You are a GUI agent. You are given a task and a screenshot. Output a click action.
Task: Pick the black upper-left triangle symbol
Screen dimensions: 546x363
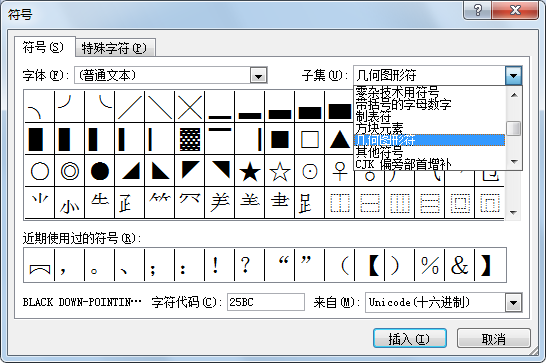point(190,171)
